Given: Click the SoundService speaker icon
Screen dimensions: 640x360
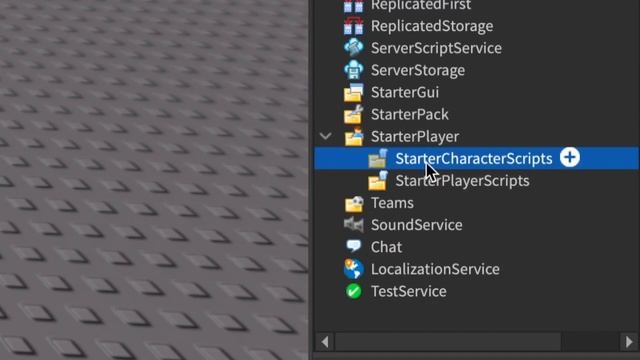Looking at the screenshot, I should tap(353, 225).
